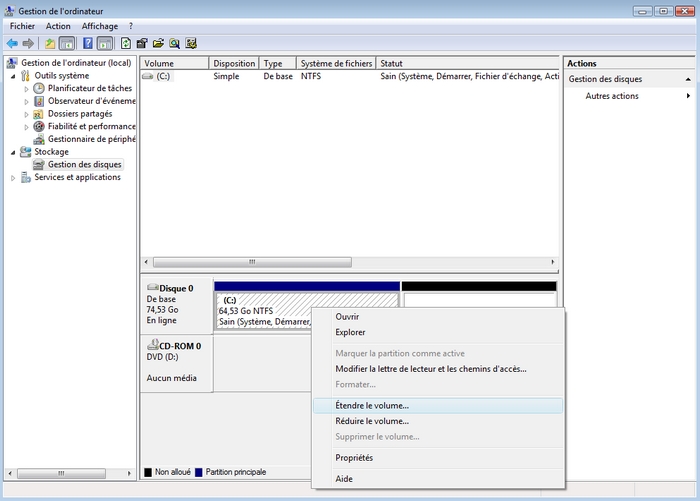Click the Gestionnaire de périphériques icon
700x501 pixels.
click(39, 140)
